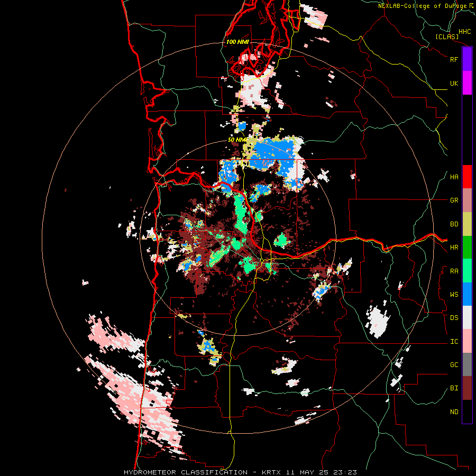Click the HYDROMETEOR CLASSIFICATION title text
This screenshot has width=476, height=476.
coord(186,472)
